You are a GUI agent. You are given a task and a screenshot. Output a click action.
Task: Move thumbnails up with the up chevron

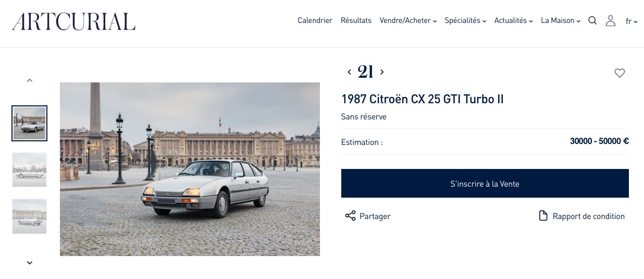pos(30,80)
